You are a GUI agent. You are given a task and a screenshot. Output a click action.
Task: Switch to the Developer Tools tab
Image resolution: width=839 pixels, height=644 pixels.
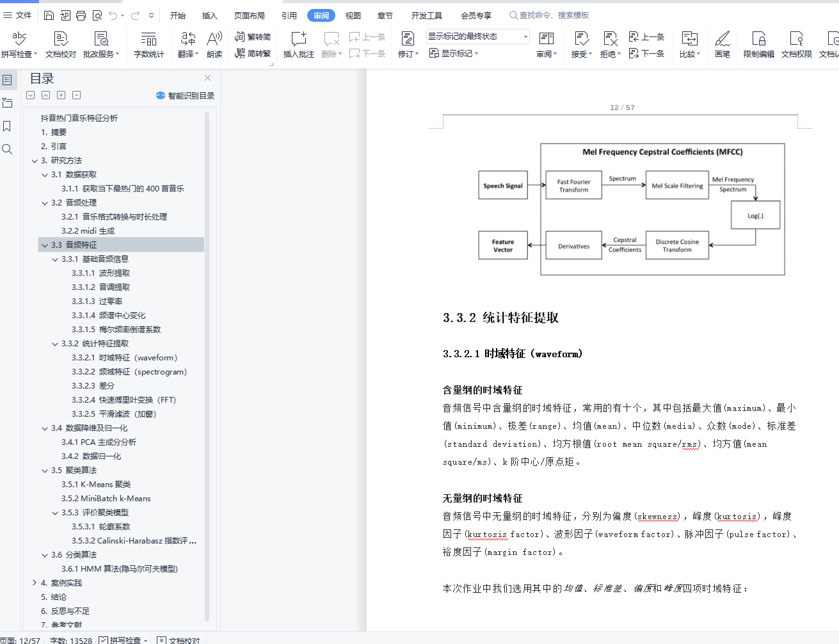click(x=427, y=15)
